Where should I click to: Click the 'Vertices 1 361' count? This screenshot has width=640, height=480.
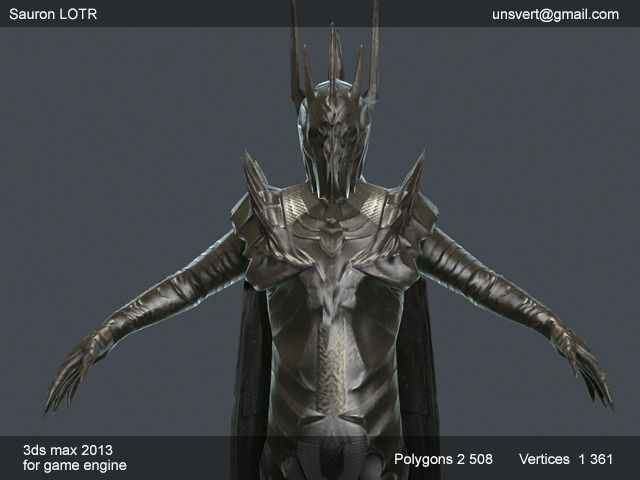(566, 459)
